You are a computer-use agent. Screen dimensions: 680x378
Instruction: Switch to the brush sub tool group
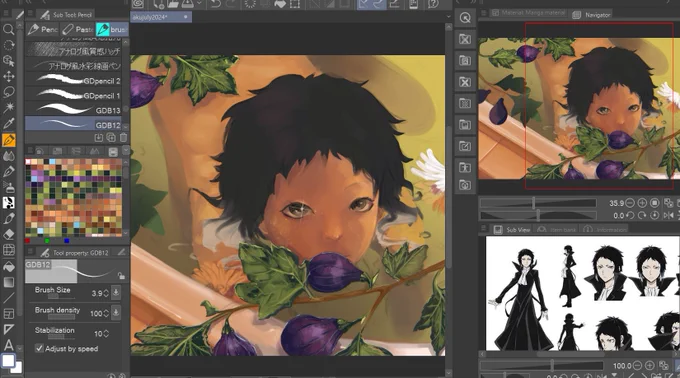(112, 29)
